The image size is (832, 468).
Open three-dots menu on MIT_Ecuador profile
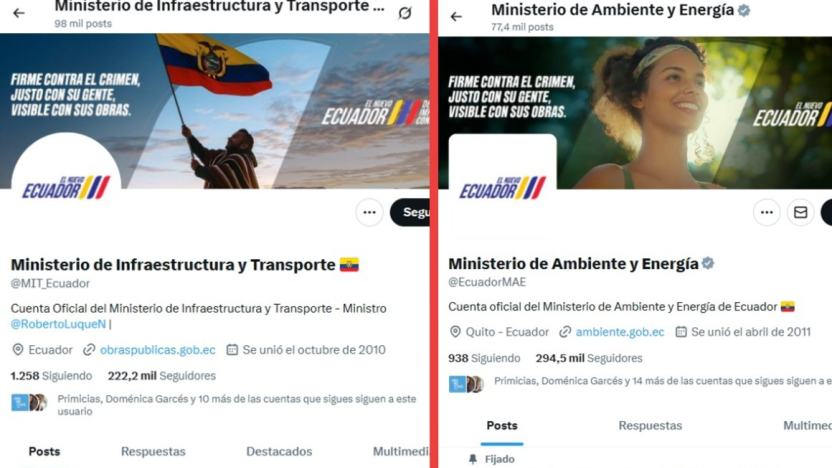369,213
